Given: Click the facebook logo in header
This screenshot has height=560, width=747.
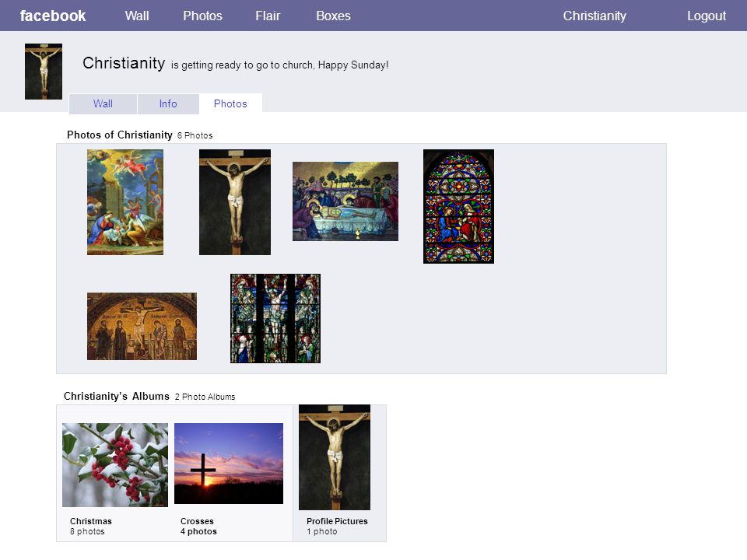Looking at the screenshot, I should 53,16.
